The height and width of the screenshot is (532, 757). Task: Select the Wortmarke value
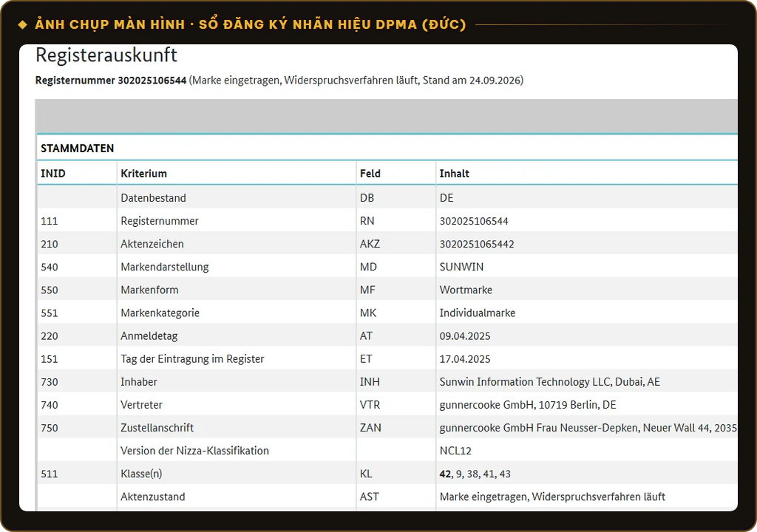click(x=466, y=290)
